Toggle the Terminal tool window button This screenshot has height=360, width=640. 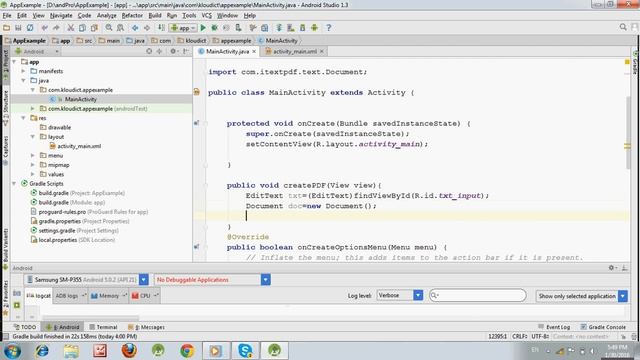click(x=103, y=327)
